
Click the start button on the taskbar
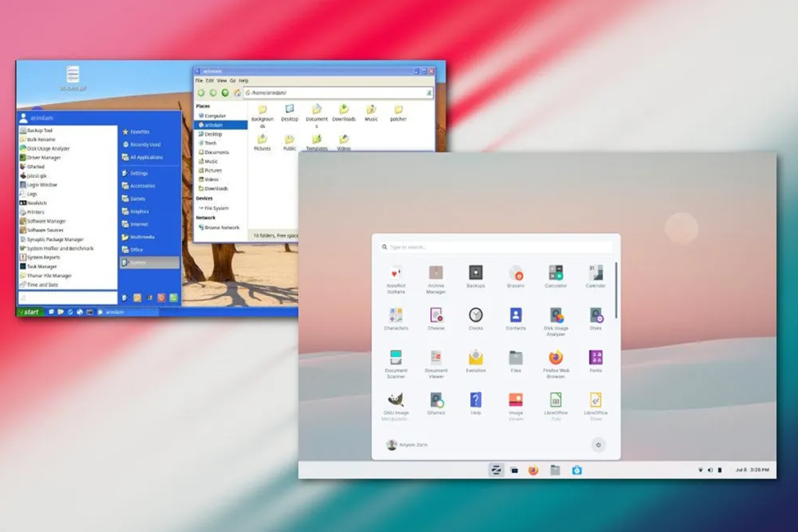click(30, 311)
